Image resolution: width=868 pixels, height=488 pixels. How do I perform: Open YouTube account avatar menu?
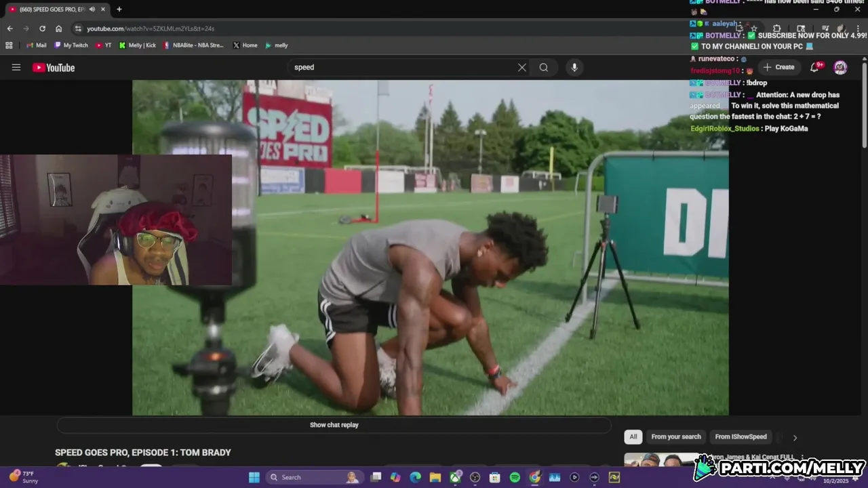840,67
